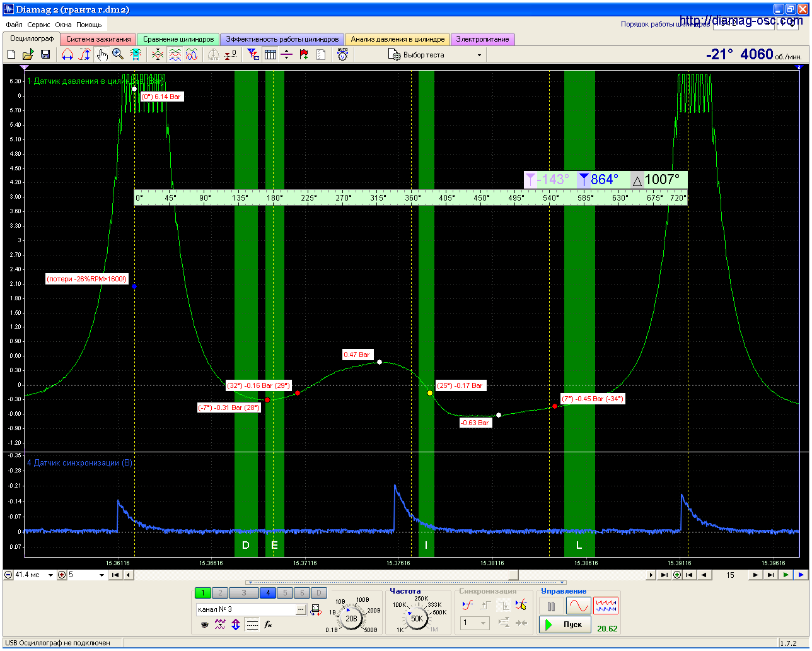Select the magnifier zoom tool
Image resolution: width=812 pixels, height=651 pixels.
(x=118, y=55)
